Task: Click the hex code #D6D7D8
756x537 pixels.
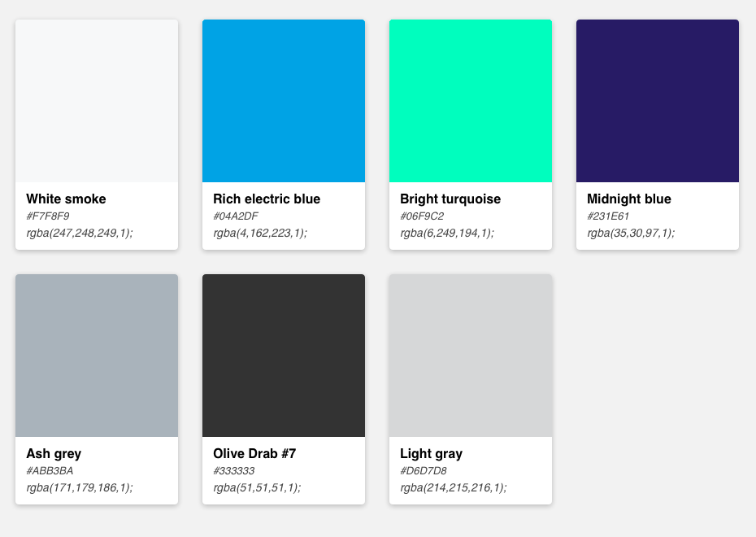Action: (424, 471)
